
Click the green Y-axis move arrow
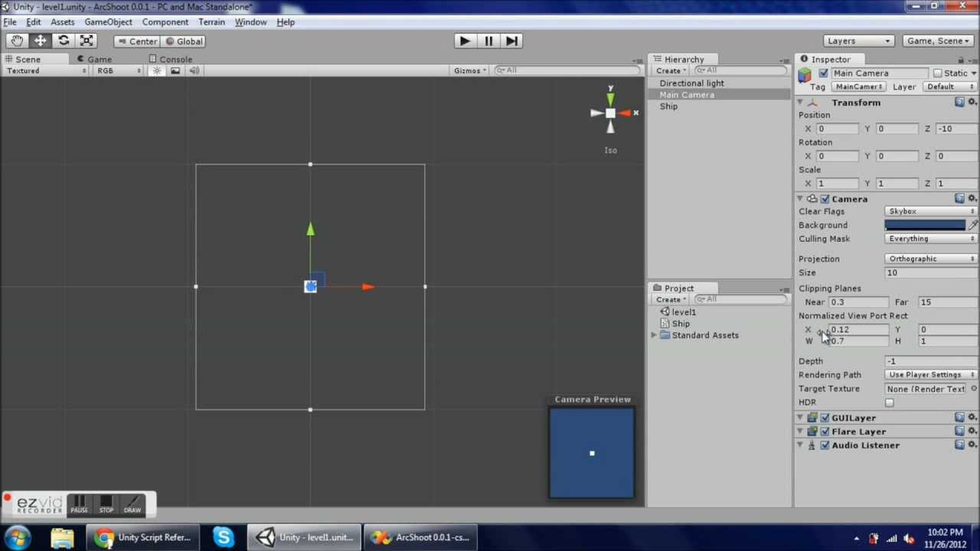click(x=310, y=229)
